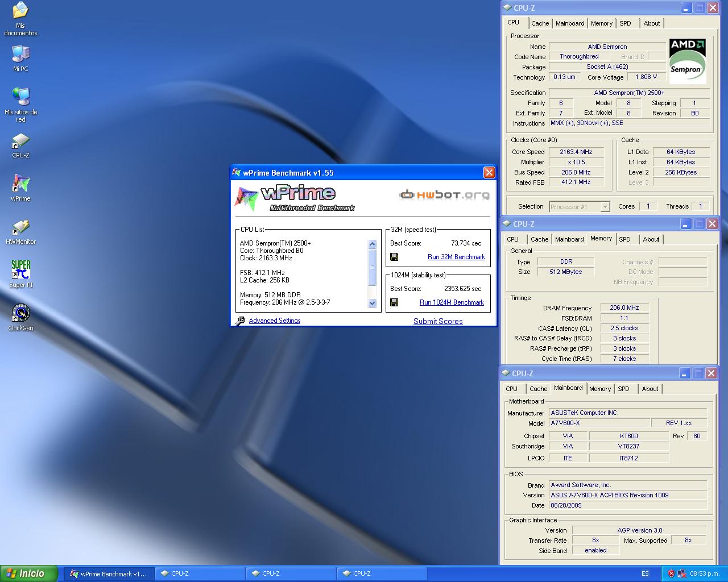
Task: Click the BIOS Date 06/28/2005 field
Action: (628, 505)
